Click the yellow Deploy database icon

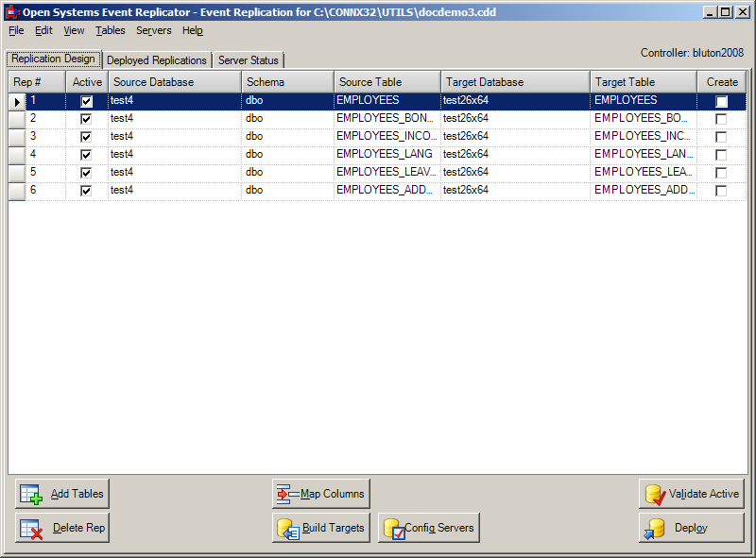coord(655,528)
